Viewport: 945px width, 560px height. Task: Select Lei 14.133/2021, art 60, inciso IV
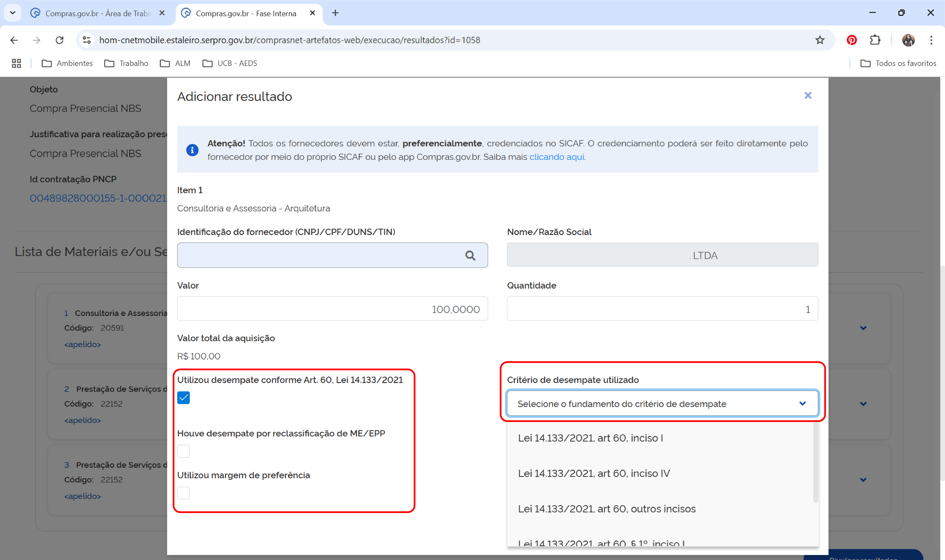(x=660, y=474)
